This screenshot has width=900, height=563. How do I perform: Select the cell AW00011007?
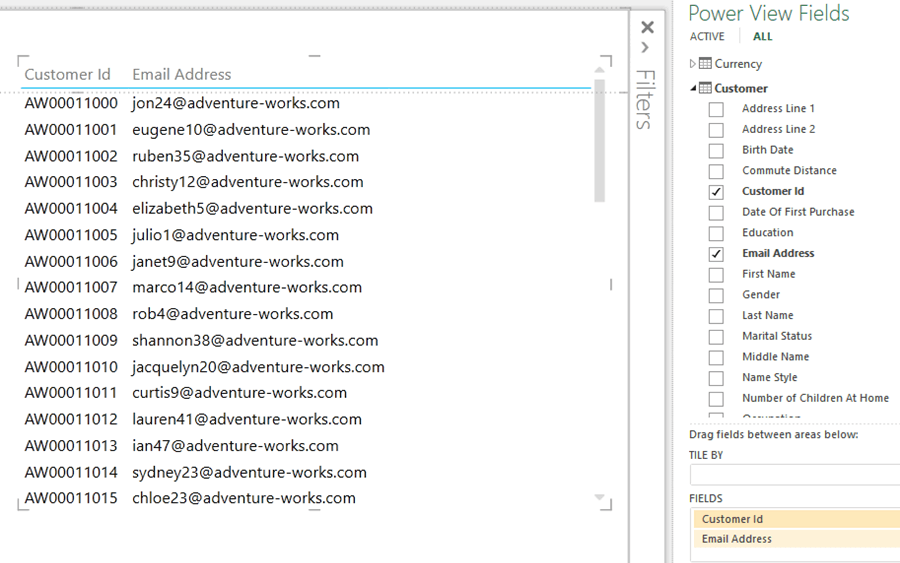pos(71,287)
